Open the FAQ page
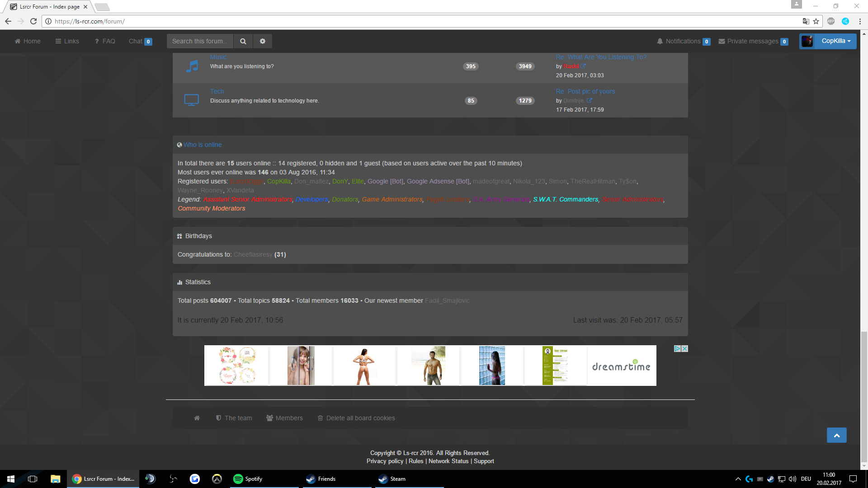The width and height of the screenshot is (868, 488). click(105, 41)
